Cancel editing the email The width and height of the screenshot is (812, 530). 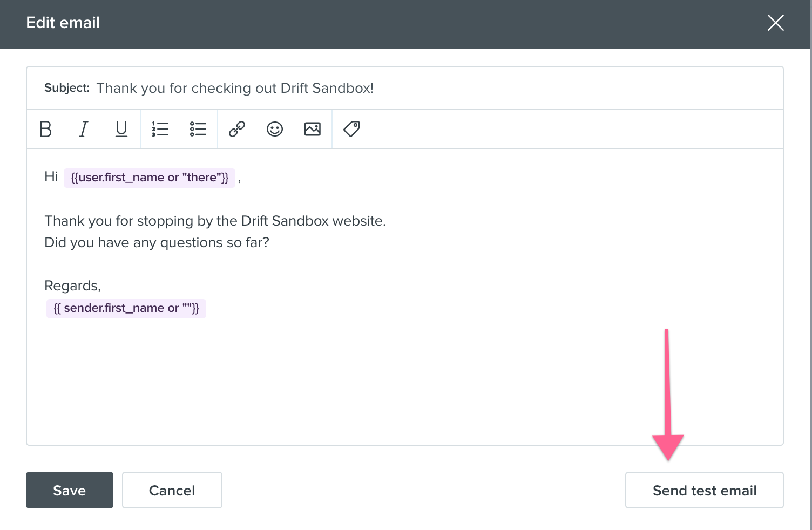[172, 490]
